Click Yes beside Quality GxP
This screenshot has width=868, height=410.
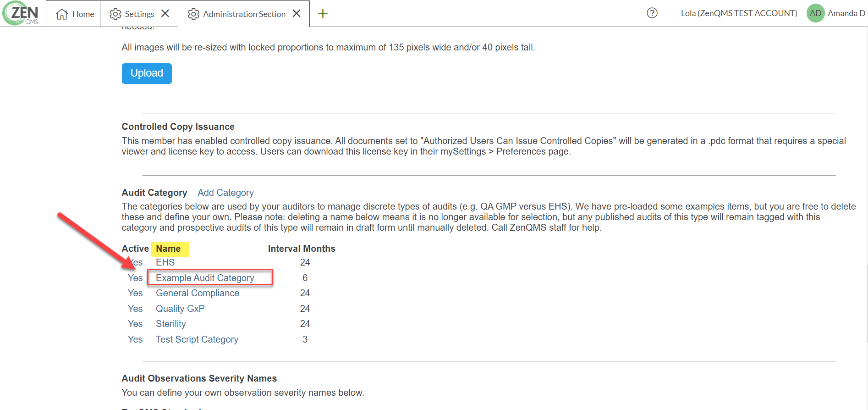(x=135, y=309)
